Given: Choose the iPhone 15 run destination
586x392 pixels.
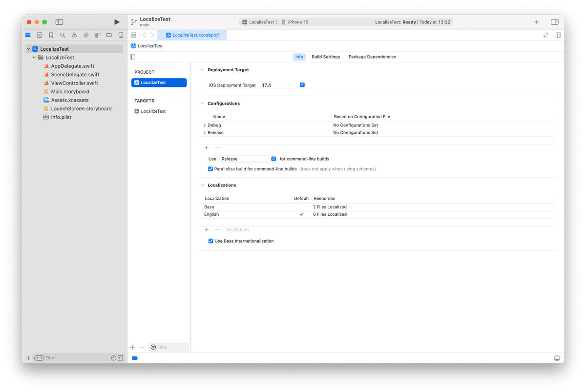Looking at the screenshot, I should pyautogui.click(x=295, y=22).
